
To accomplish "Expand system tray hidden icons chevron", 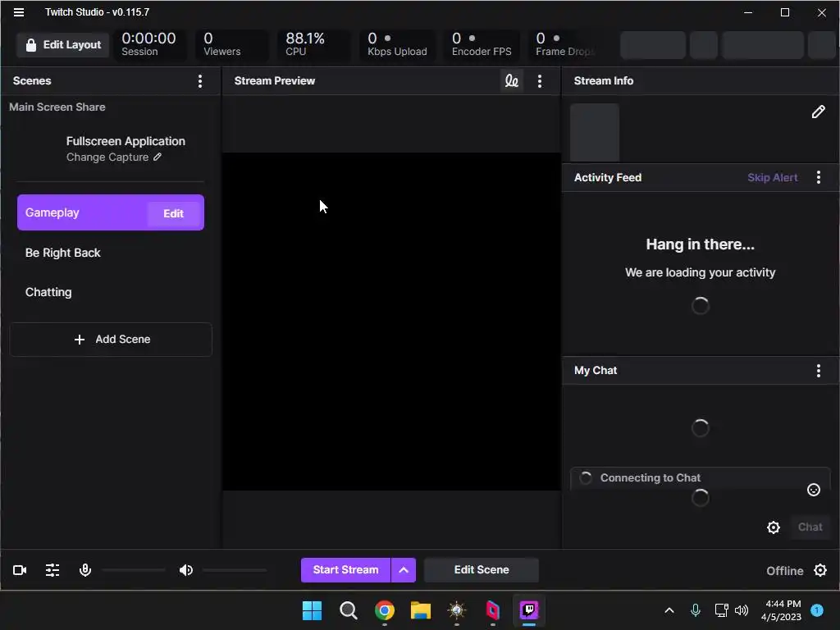I will 669,610.
